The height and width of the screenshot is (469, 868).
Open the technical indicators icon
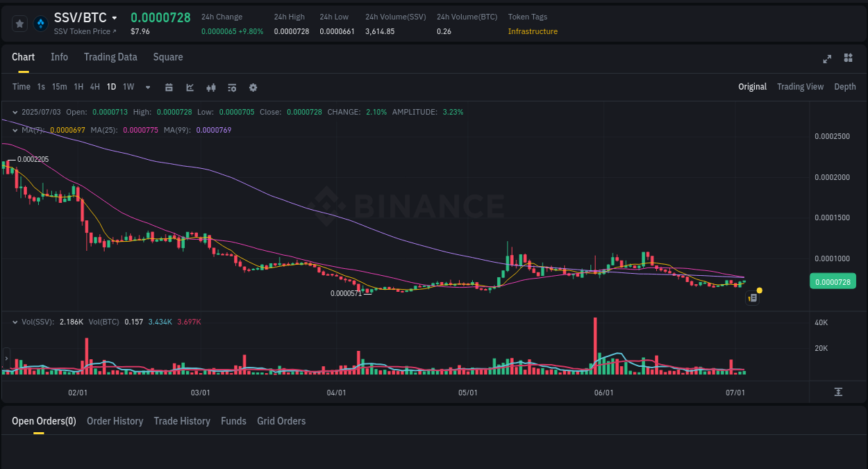(x=190, y=87)
